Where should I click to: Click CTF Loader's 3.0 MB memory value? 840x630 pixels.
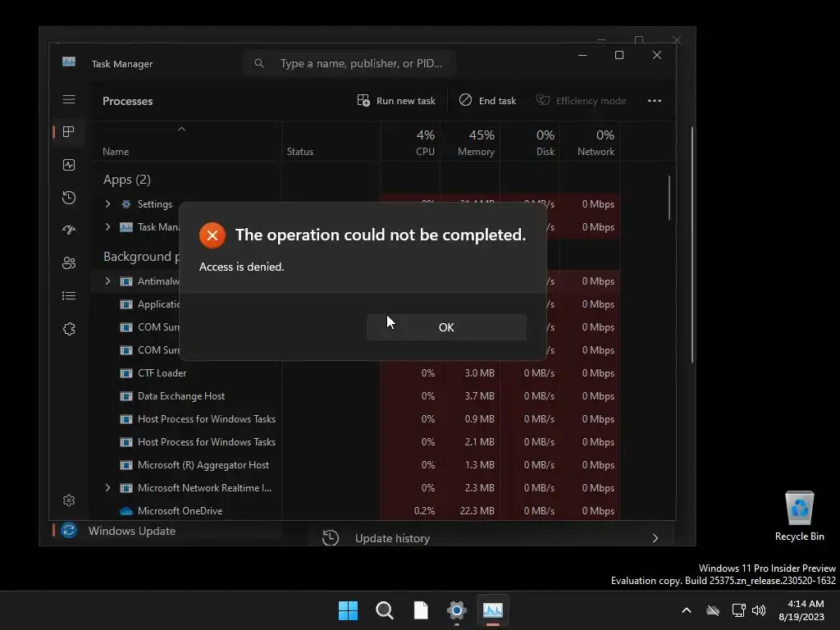pyautogui.click(x=479, y=373)
